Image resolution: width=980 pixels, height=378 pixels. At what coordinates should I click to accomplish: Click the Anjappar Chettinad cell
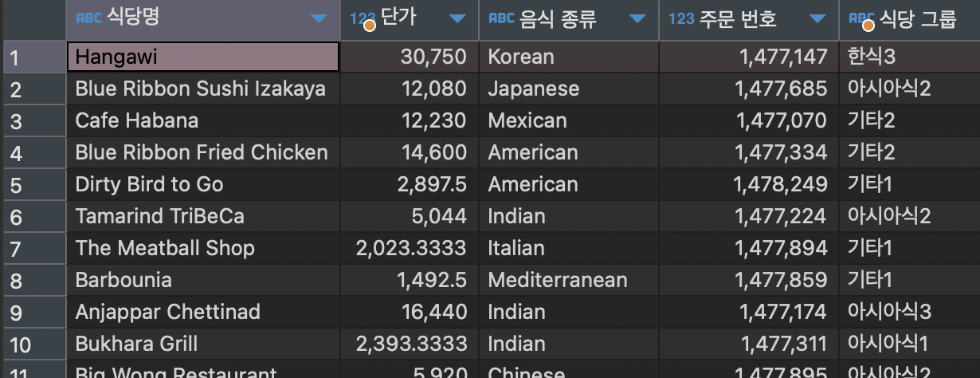(203, 312)
